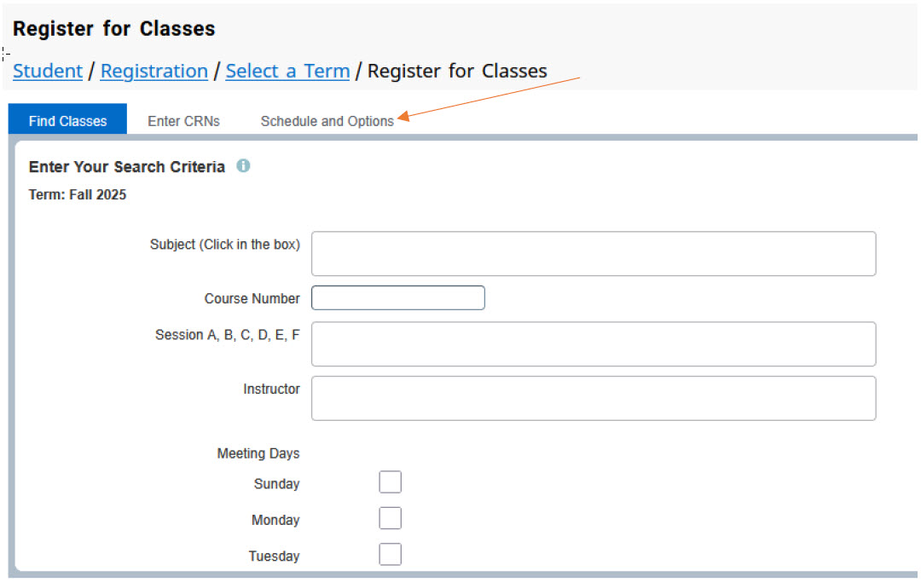Select the Find Classes tab
The width and height of the screenshot is (921, 588).
[x=67, y=119]
